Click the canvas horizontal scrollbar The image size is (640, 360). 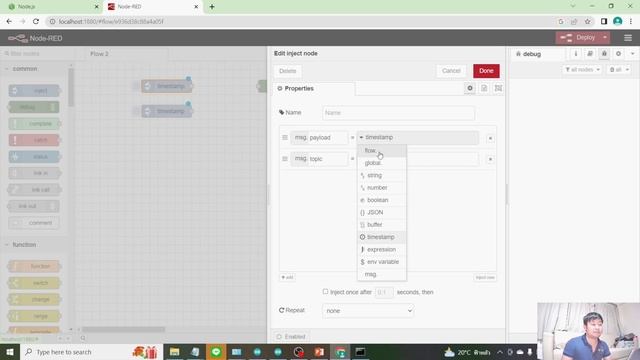[124, 329]
